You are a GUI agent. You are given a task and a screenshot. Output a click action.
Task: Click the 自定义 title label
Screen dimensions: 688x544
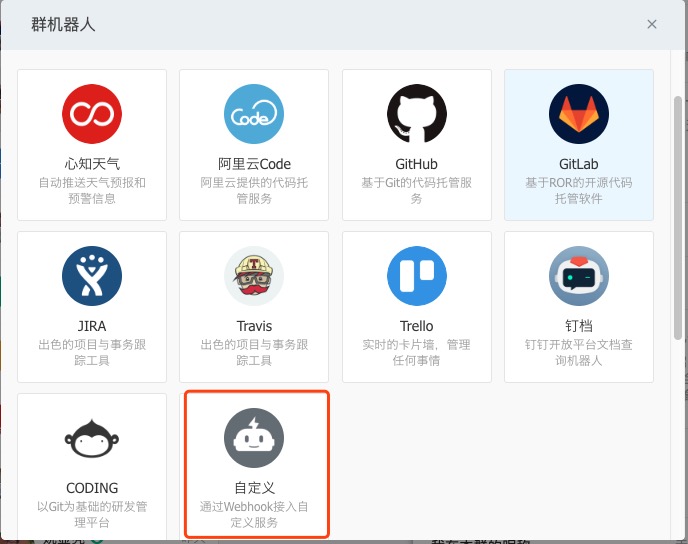(x=254, y=488)
